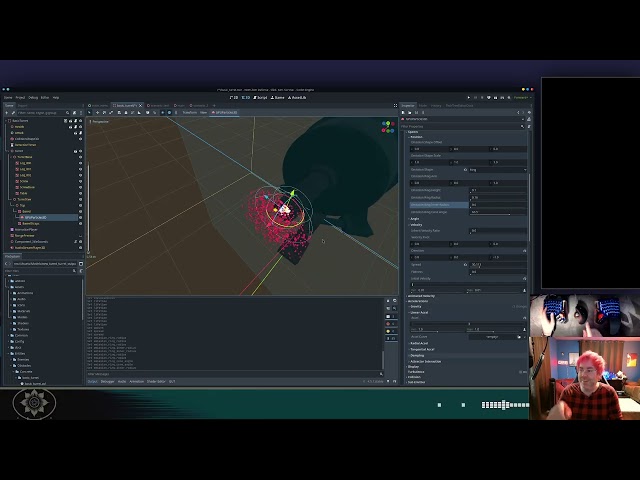
Task: Collapse the BasicTurret root tree arrow
Action: (x=6, y=121)
